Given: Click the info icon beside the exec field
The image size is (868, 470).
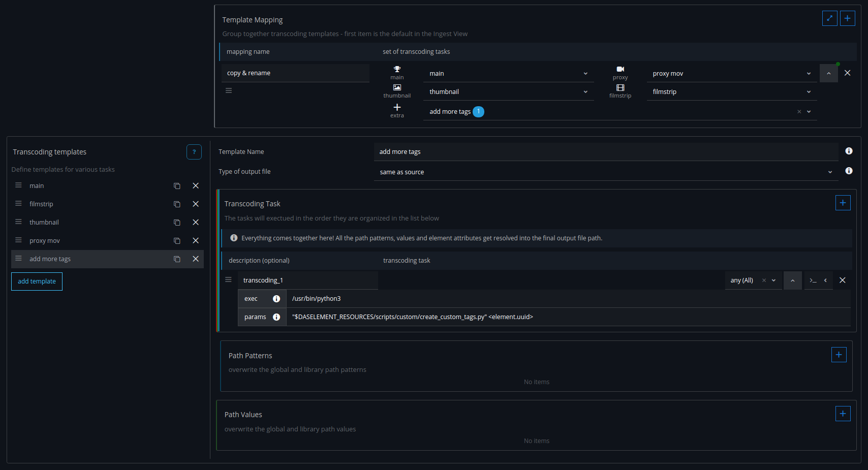Looking at the screenshot, I should tap(276, 298).
